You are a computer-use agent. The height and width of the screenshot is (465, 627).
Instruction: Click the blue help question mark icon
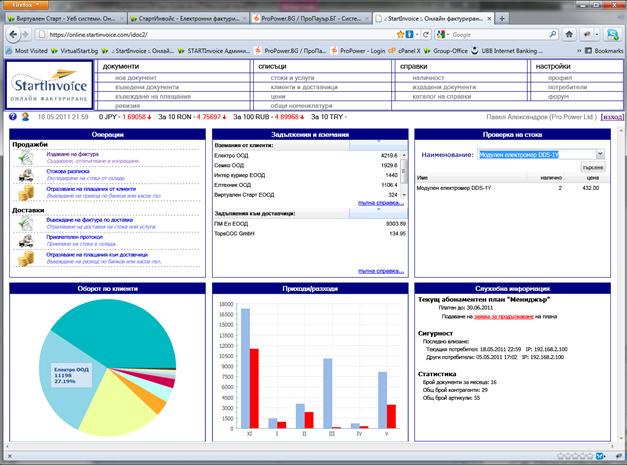point(13,117)
